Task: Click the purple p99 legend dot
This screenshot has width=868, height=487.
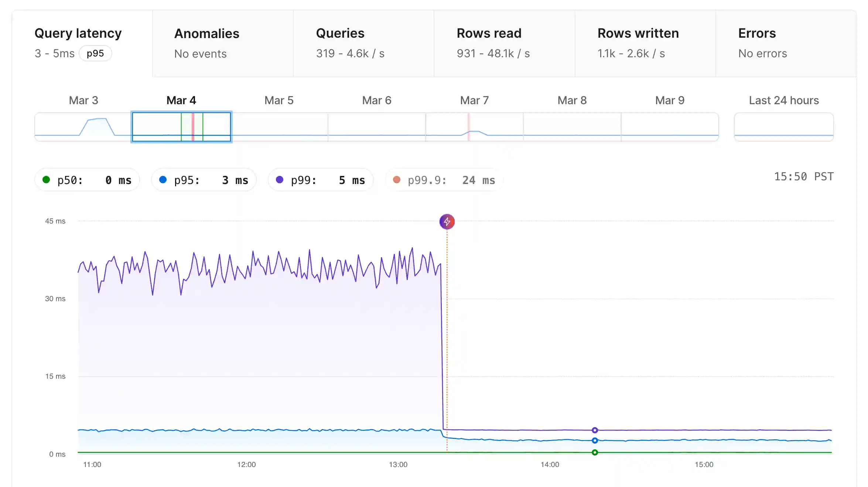Action: [x=280, y=180]
